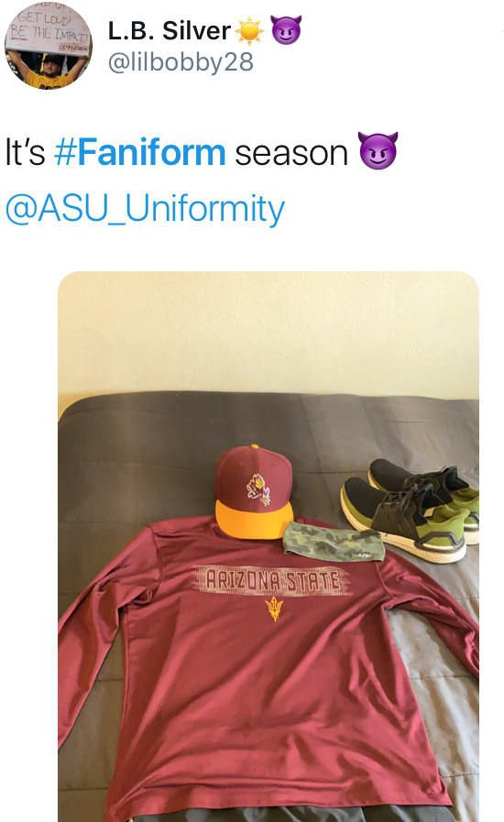Click the gold button atop the cap
Viewport: 504px width, 822px height.
(x=255, y=447)
